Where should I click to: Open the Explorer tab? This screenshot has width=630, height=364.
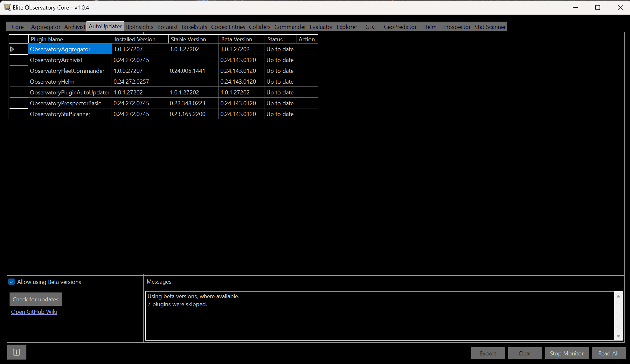347,27
